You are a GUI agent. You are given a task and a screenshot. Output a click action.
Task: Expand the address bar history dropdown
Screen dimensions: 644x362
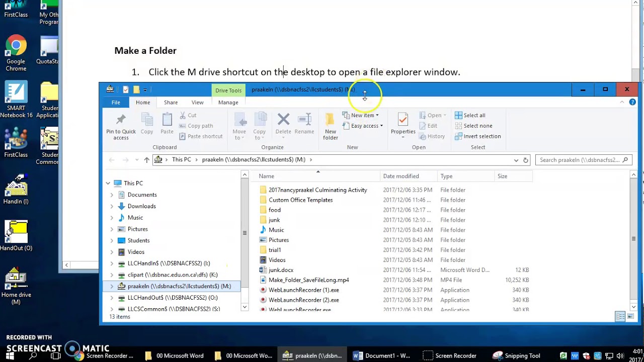click(516, 160)
